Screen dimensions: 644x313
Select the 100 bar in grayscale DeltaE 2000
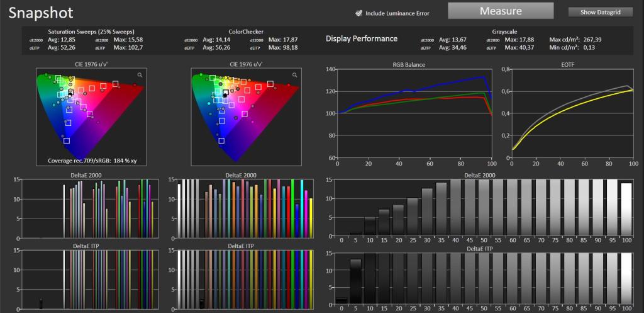click(626, 210)
